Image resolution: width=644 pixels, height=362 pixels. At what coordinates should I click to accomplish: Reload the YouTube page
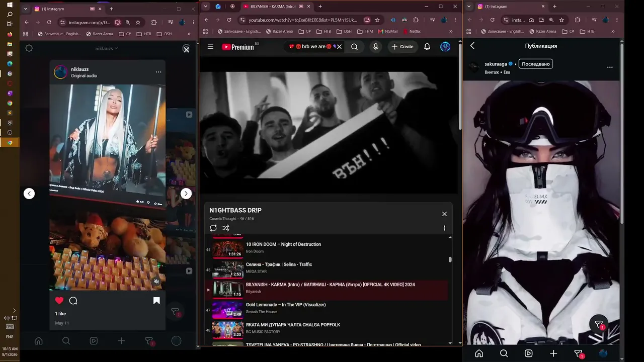229,20
